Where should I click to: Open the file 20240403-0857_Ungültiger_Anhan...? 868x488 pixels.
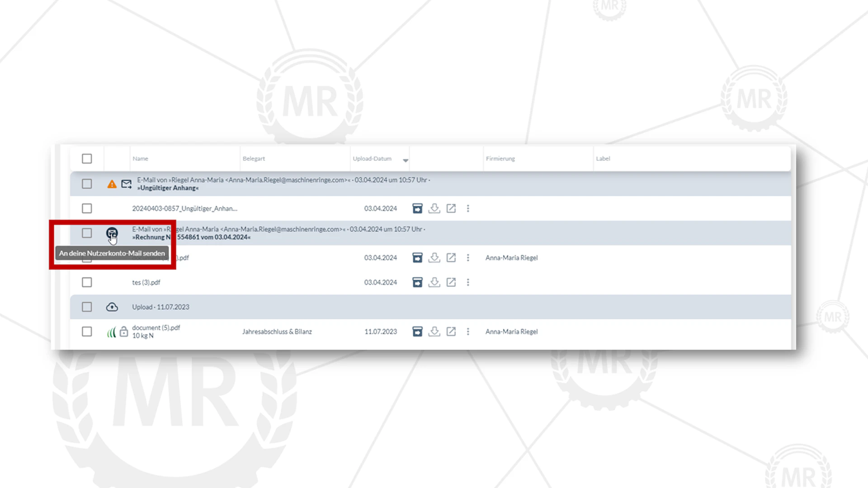pyautogui.click(x=184, y=208)
